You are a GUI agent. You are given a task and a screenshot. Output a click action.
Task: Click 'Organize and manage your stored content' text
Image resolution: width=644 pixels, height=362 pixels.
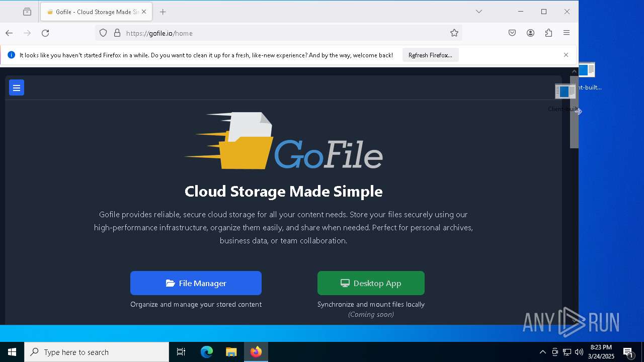click(x=196, y=304)
